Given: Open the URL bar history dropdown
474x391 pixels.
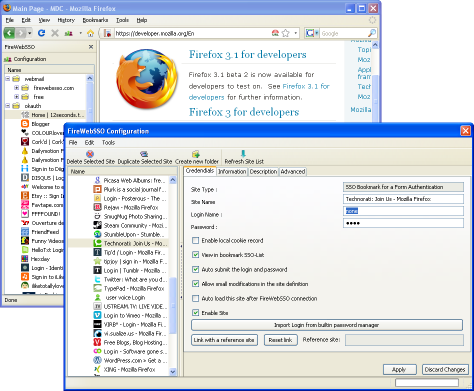Looking at the screenshot, I should pyautogui.click(x=296, y=33).
